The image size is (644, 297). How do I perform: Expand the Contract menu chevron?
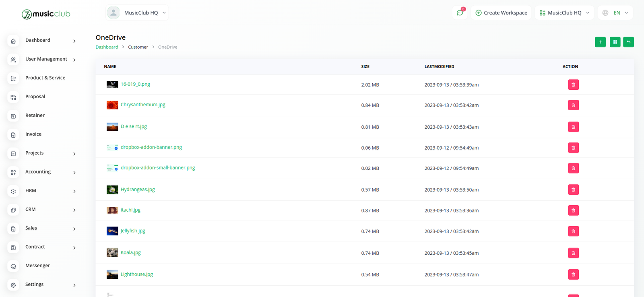click(x=74, y=248)
